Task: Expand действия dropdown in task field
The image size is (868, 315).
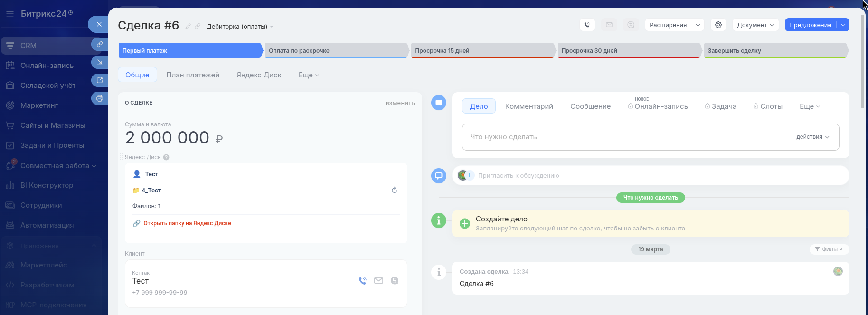Action: pos(812,137)
